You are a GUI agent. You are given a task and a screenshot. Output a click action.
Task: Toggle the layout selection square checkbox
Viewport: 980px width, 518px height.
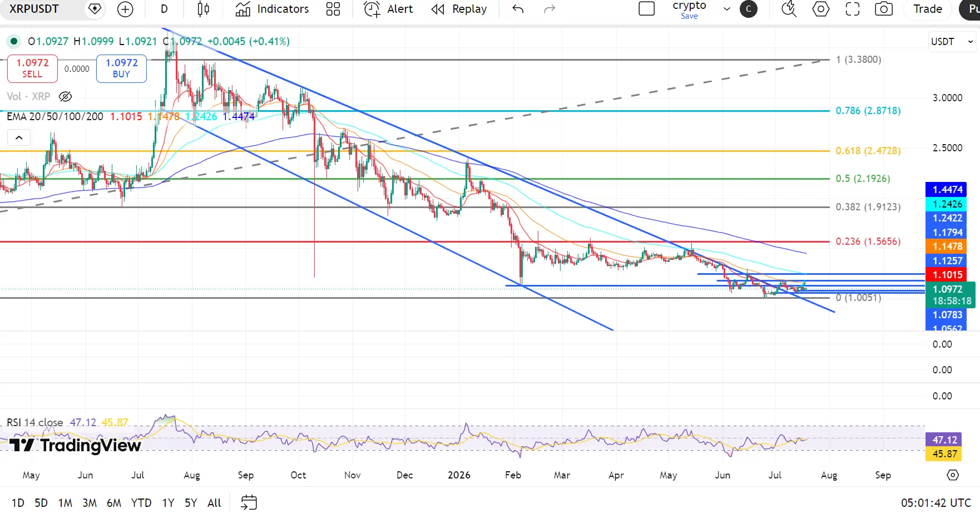tap(647, 9)
